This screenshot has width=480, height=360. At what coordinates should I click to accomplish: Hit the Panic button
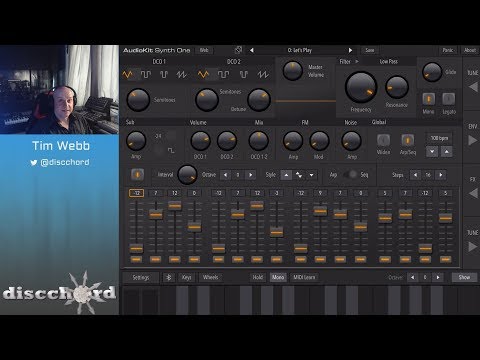click(x=448, y=50)
